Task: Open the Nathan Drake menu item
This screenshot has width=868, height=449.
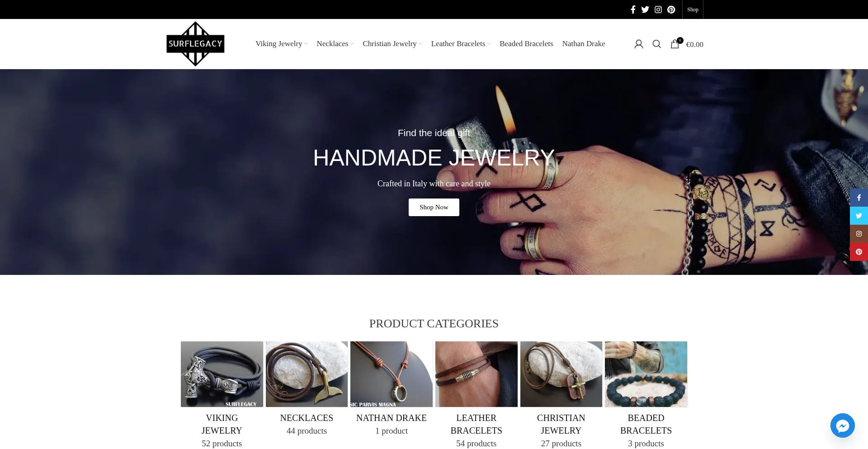Action: [584, 44]
